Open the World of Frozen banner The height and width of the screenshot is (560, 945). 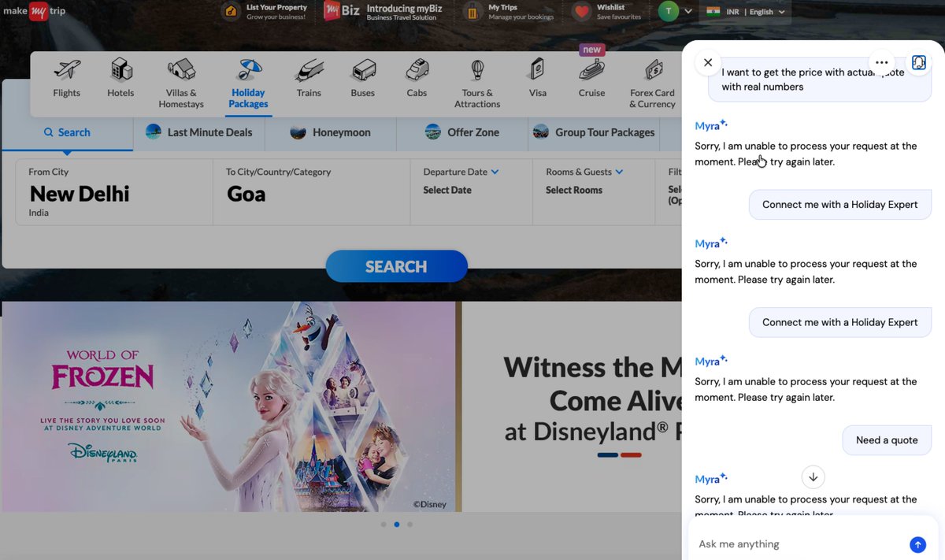point(232,406)
